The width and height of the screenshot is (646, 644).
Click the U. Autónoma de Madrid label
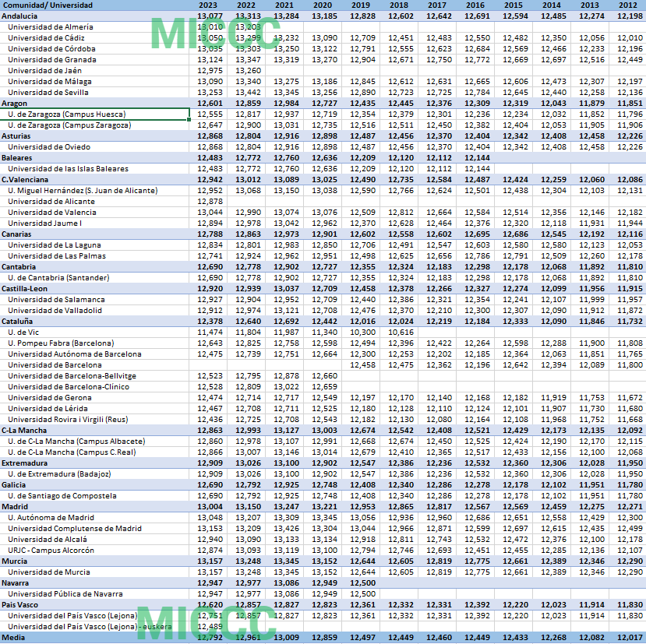pyautogui.click(x=51, y=518)
